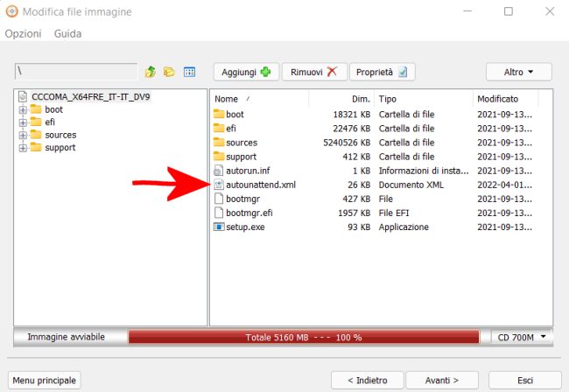Select efi folder icon in file list
The image size is (569, 392).
[219, 128]
